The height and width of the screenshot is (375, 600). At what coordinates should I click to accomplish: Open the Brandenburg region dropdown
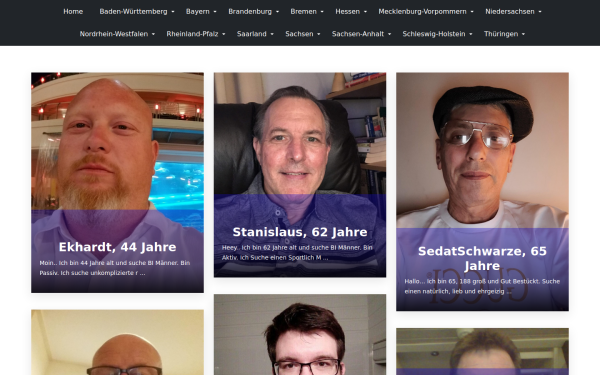[253, 11]
